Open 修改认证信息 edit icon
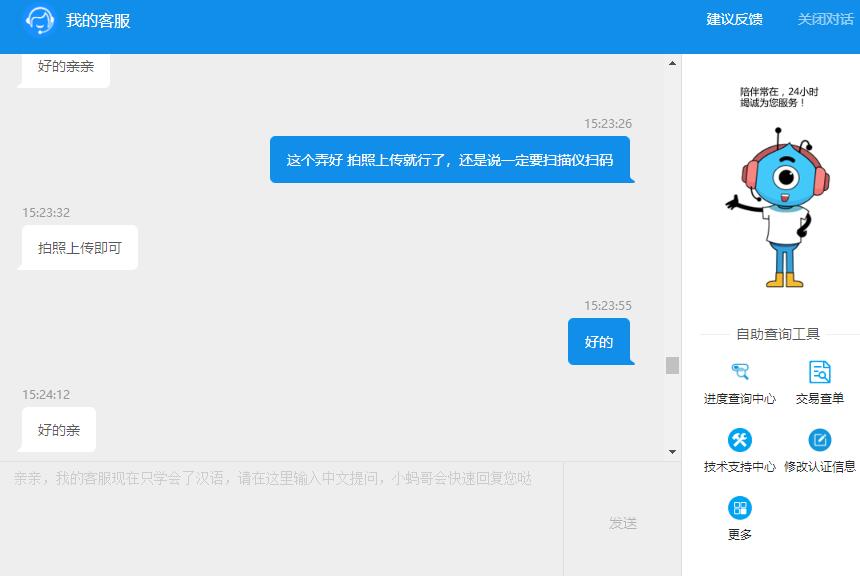The height and width of the screenshot is (576, 860). (819, 440)
